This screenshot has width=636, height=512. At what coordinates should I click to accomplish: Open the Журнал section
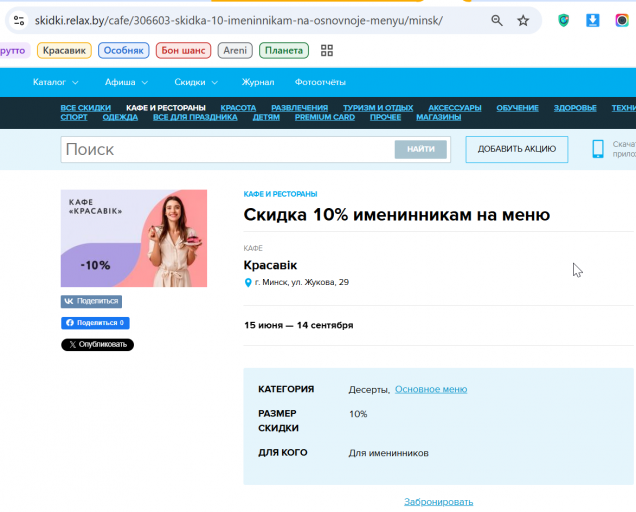pos(258,82)
